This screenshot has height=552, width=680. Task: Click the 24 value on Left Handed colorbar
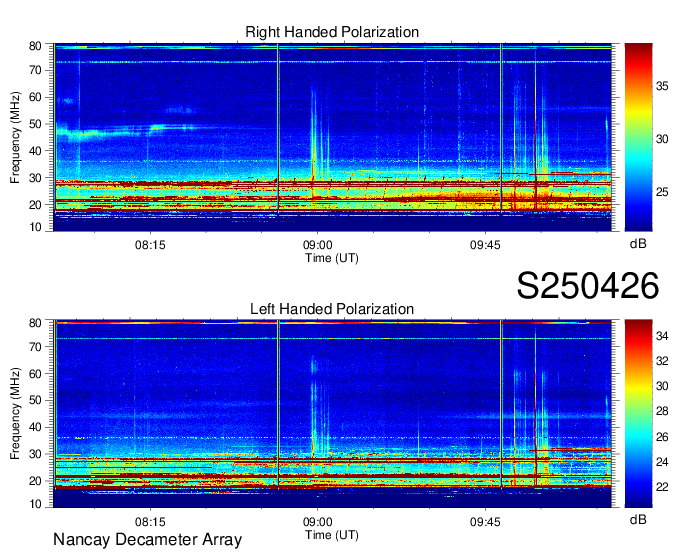(x=662, y=462)
